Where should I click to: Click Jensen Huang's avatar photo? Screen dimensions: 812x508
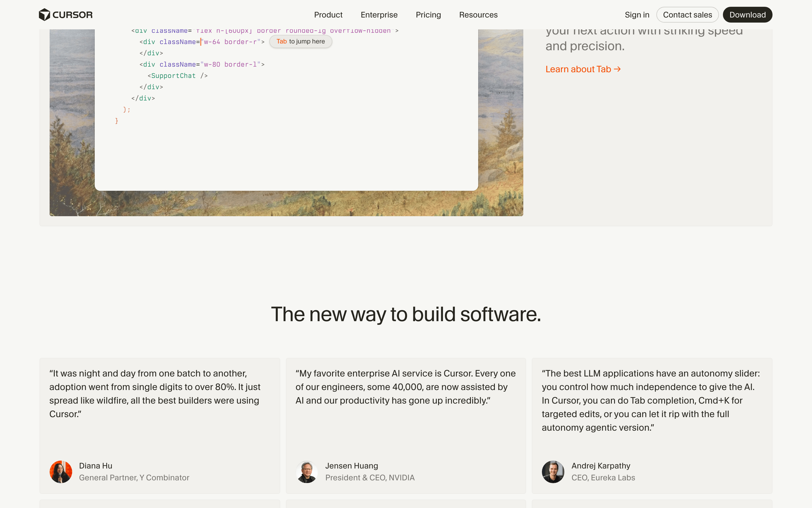click(307, 472)
